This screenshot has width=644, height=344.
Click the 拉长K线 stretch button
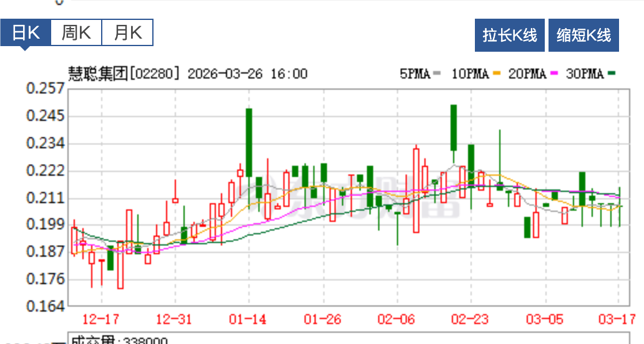510,36
